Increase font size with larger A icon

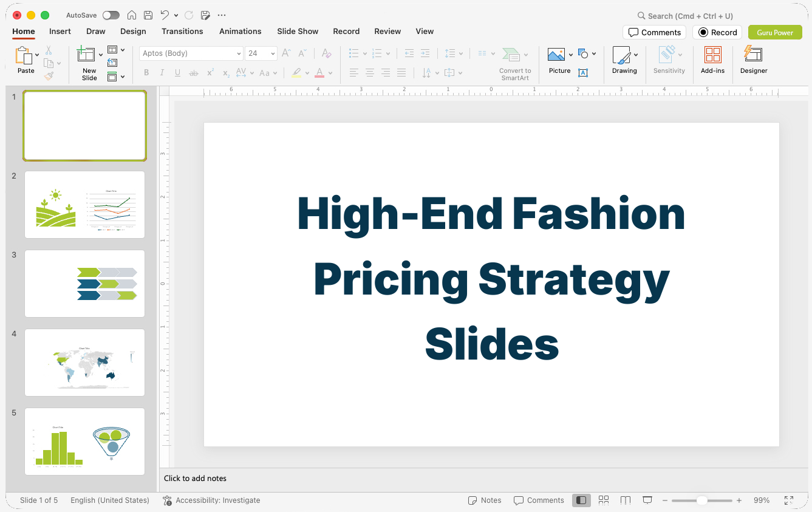[286, 53]
